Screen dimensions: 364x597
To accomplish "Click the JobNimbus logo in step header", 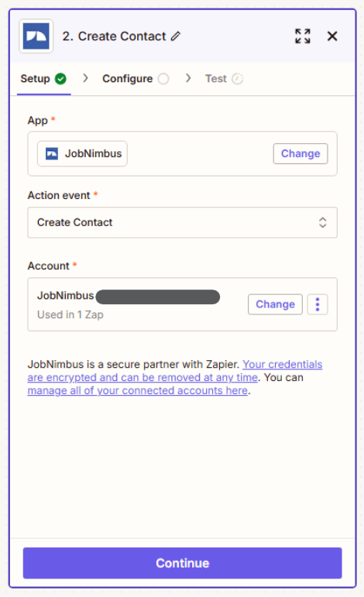I will click(36, 36).
